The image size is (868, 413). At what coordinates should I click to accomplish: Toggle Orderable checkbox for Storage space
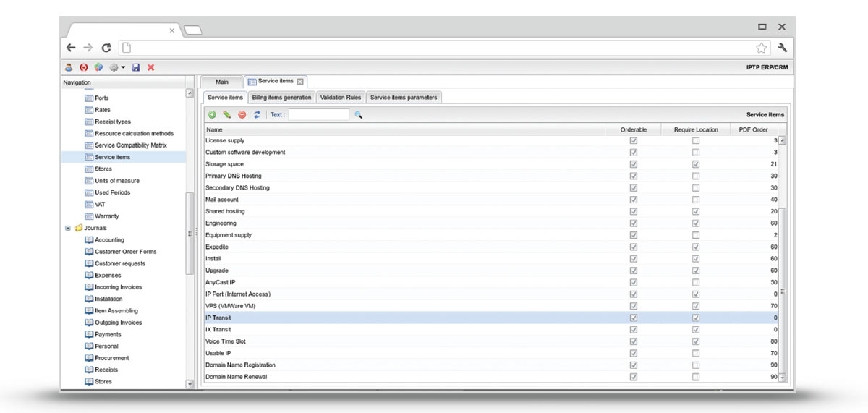(634, 164)
